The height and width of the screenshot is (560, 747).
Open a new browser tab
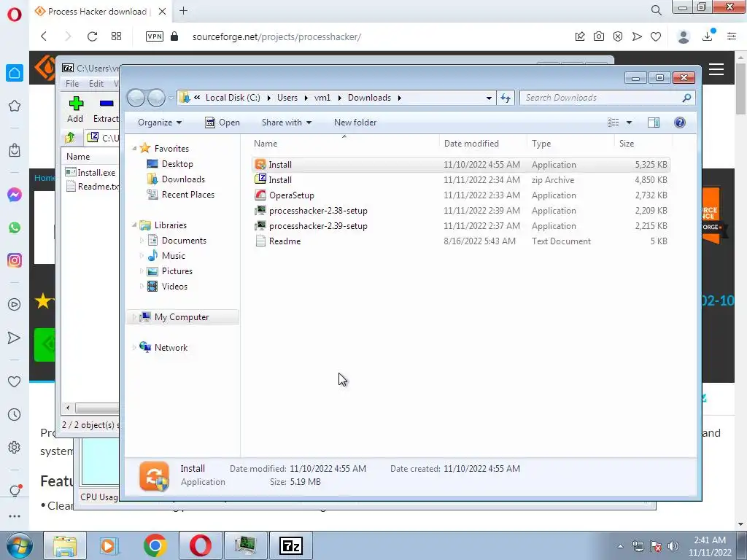click(183, 11)
